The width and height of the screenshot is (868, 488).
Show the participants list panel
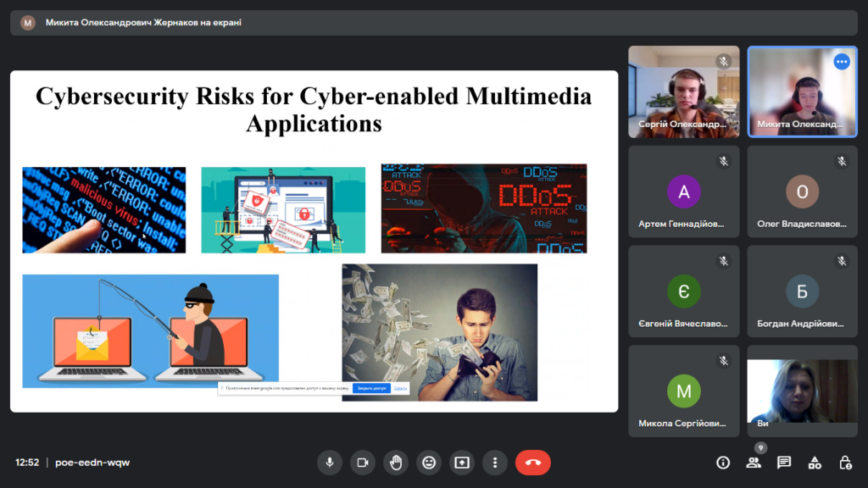tap(754, 463)
